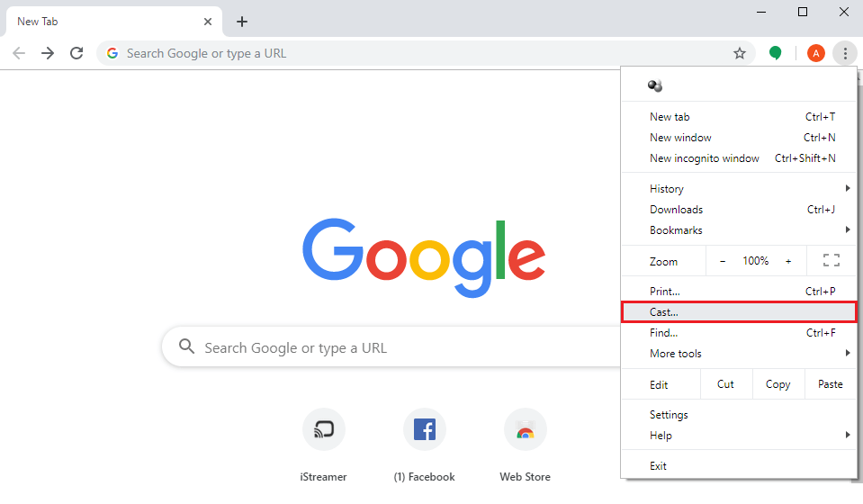Open the iStreamer shortcut icon
Screen dimensions: 863x504
[x=324, y=429]
